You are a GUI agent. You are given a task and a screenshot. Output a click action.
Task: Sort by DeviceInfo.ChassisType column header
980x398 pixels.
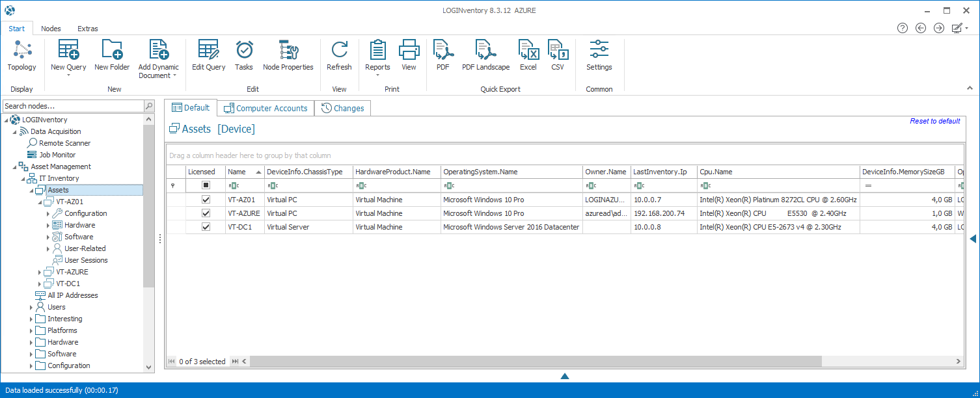tap(308, 172)
